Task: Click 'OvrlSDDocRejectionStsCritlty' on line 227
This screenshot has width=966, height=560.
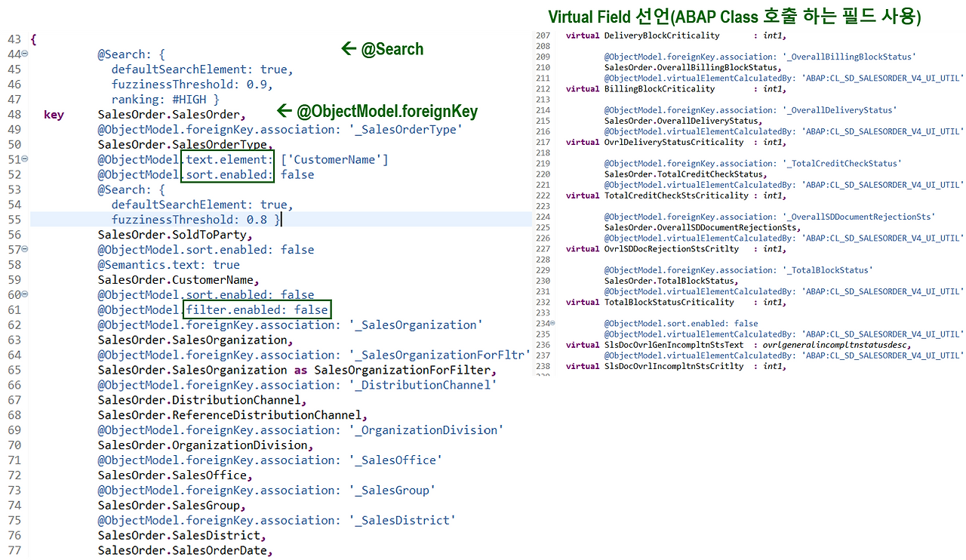Action: tap(672, 248)
